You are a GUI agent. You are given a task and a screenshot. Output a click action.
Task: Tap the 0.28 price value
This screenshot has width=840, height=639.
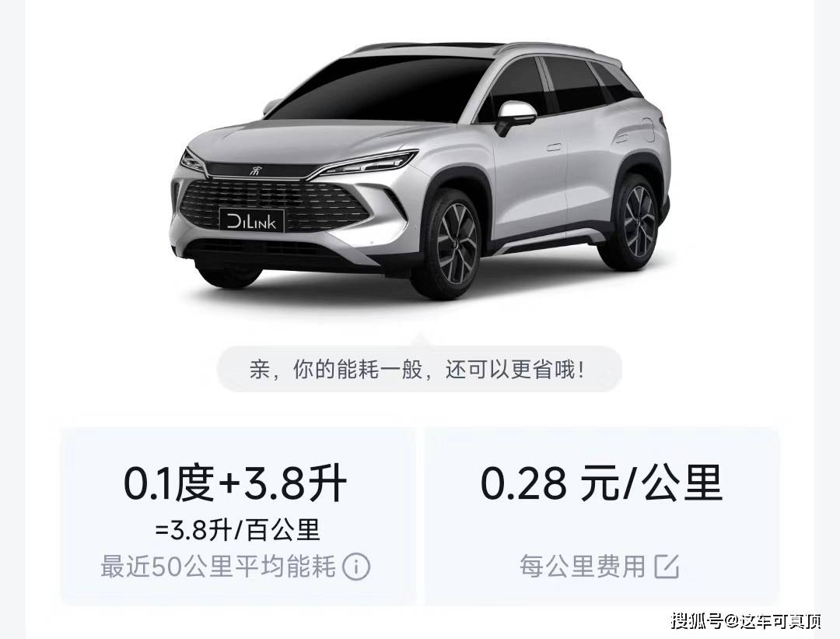coord(523,483)
